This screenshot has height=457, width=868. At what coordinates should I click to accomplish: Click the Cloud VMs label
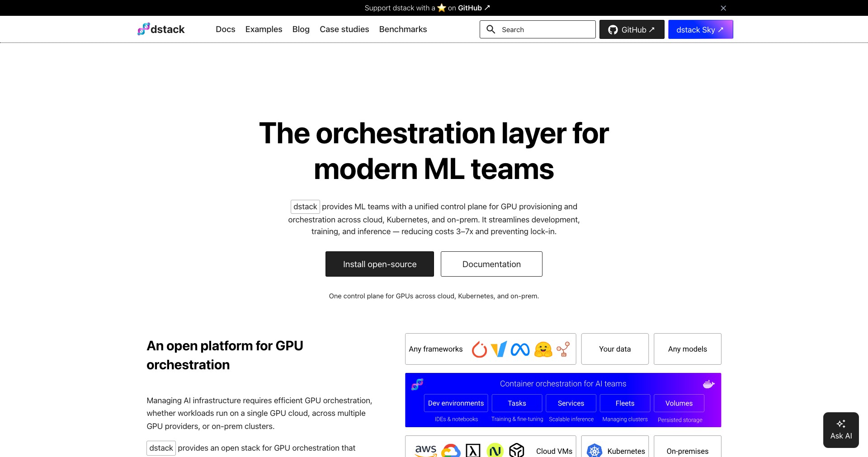(x=554, y=451)
